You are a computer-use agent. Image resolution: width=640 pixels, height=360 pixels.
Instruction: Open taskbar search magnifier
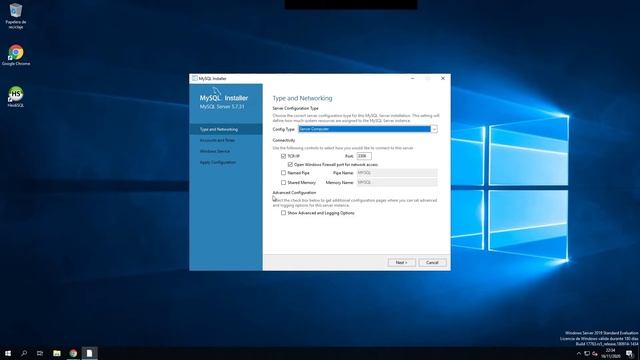pyautogui.click(x=24, y=353)
